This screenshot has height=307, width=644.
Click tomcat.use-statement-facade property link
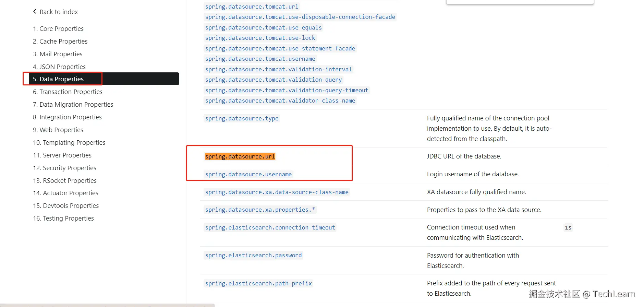click(x=280, y=48)
